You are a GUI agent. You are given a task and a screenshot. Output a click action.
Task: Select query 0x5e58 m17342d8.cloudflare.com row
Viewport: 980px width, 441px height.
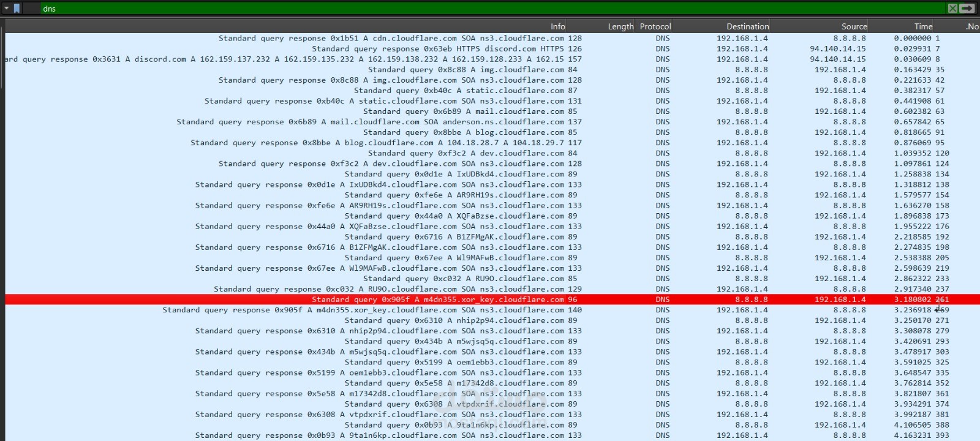pyautogui.click(x=492, y=383)
